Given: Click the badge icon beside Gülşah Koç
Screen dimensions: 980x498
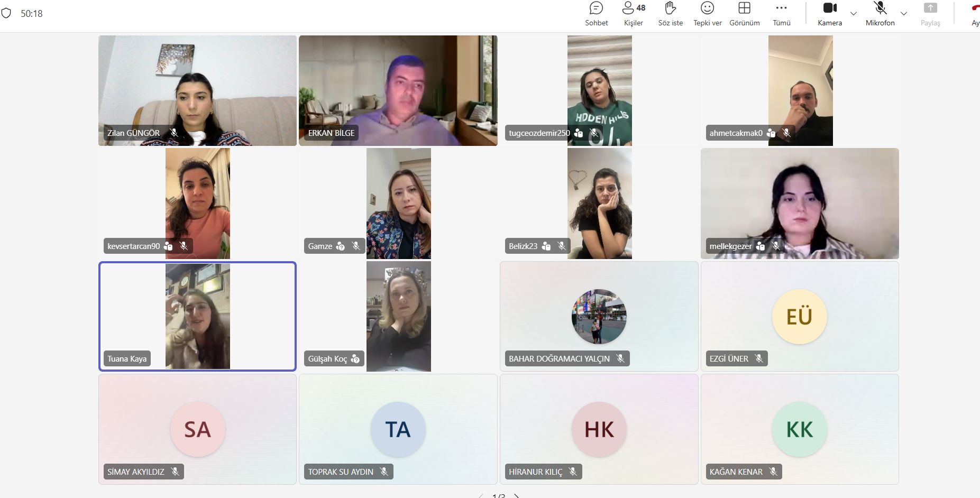Looking at the screenshot, I should (x=355, y=359).
